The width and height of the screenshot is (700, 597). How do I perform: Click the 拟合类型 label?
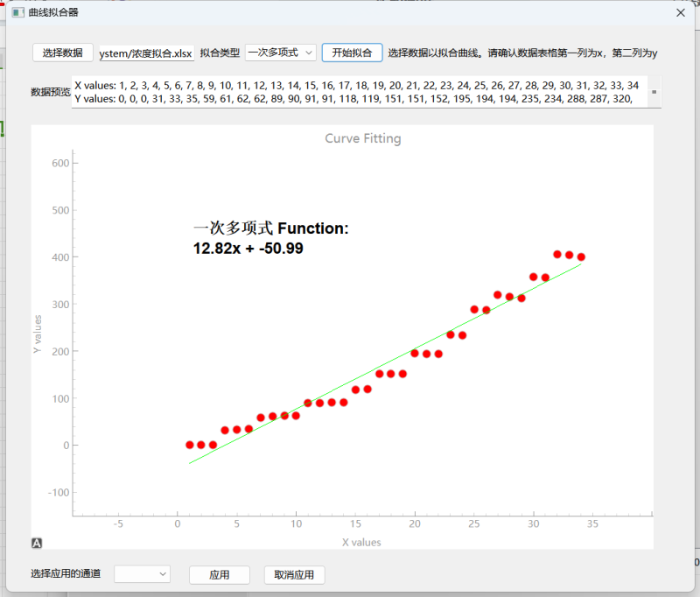[x=220, y=53]
